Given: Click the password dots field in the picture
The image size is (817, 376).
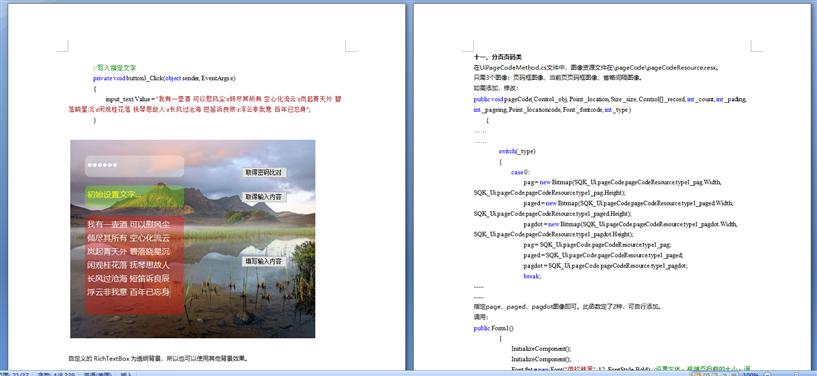Looking at the screenshot, I should (x=134, y=166).
